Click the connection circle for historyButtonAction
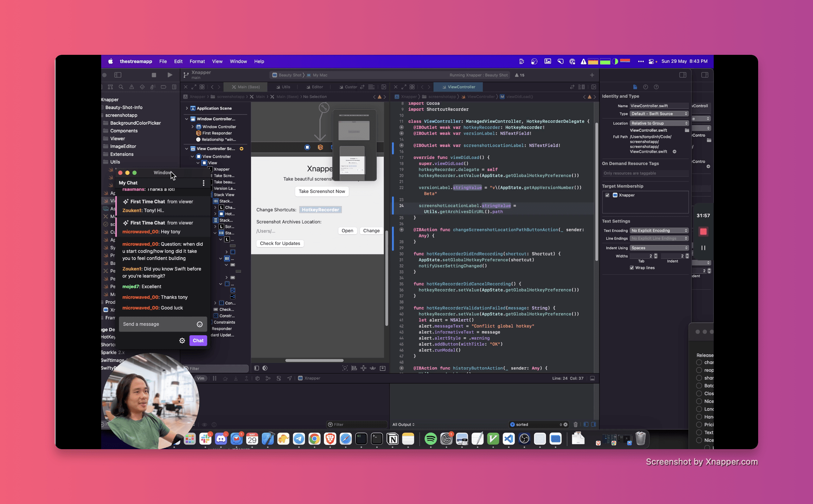The image size is (813, 504). click(x=402, y=368)
